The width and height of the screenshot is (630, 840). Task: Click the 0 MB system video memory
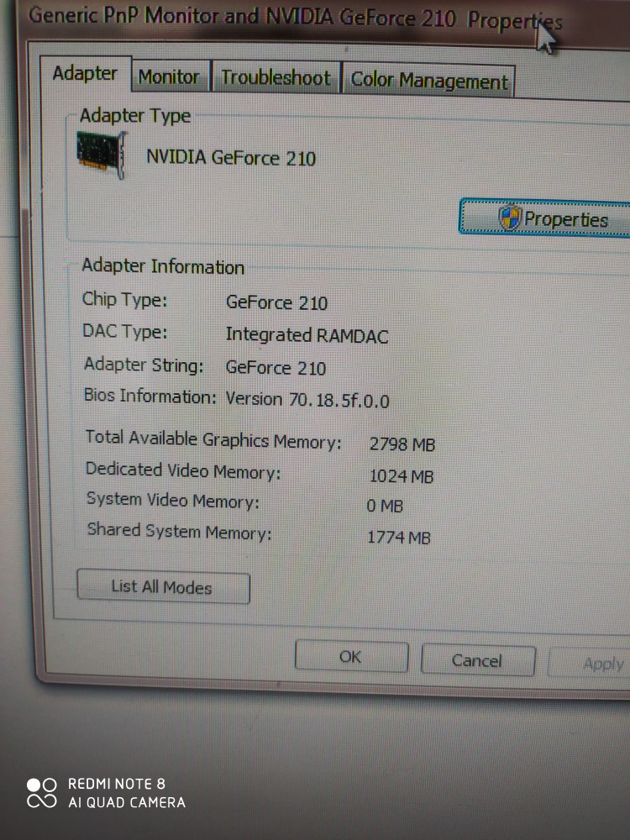coord(385,506)
